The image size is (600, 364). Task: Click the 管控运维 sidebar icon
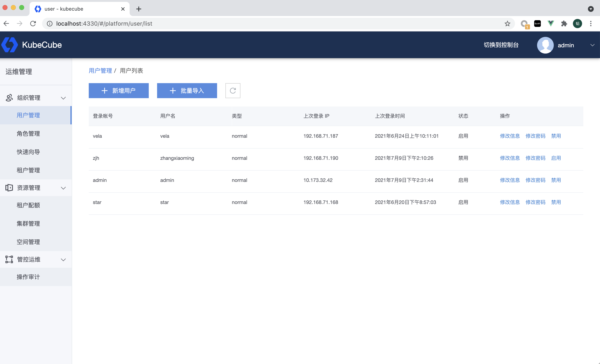9,259
